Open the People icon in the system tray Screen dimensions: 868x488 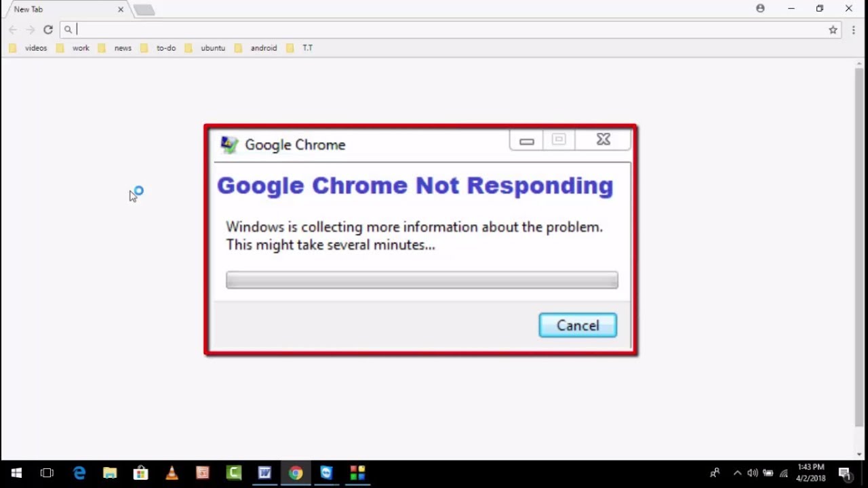tap(714, 473)
